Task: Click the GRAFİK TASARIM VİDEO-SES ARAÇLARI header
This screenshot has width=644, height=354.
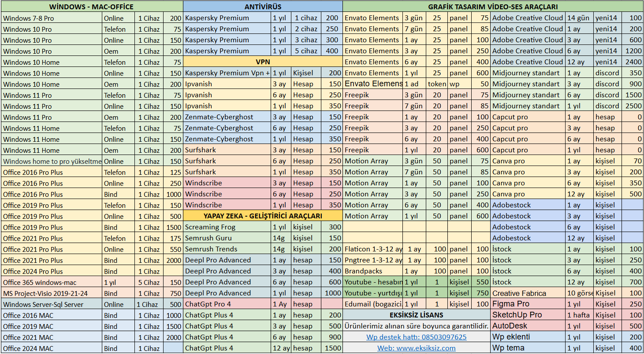Action: pyautogui.click(x=493, y=7)
